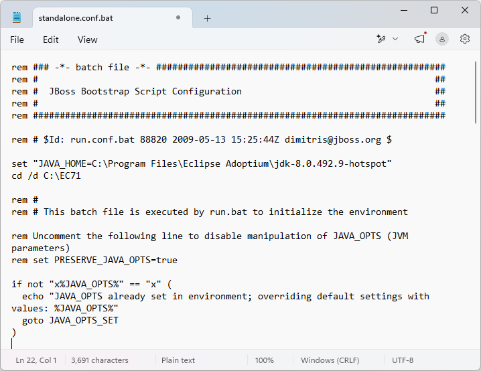
Task: Maximize the Notepad window
Action: [434, 10]
